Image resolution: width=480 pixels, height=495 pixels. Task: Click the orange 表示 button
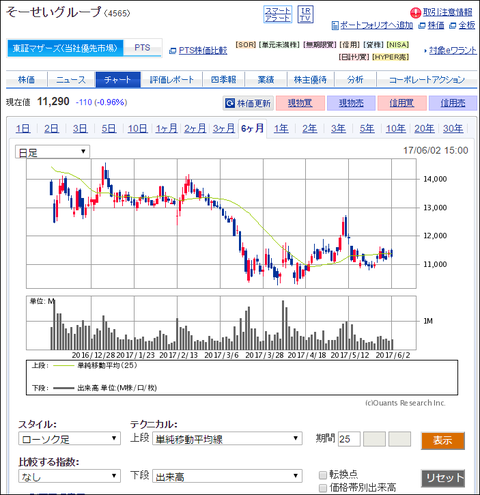click(443, 441)
